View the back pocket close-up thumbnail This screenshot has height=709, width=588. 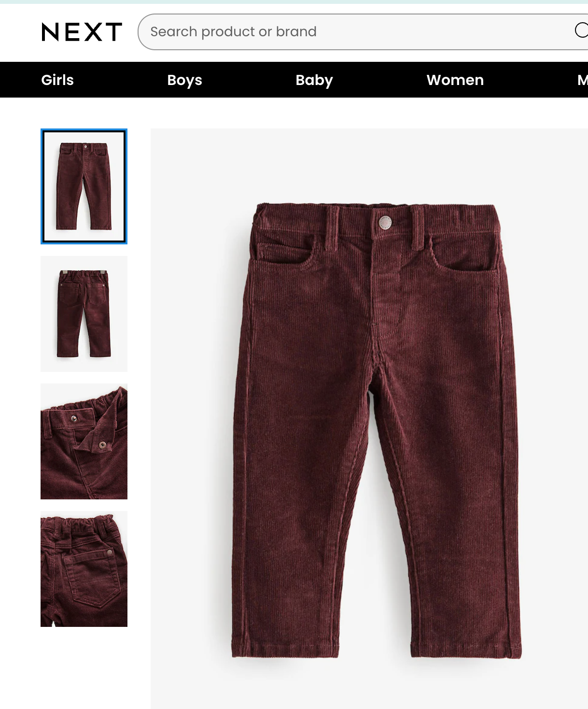pyautogui.click(x=84, y=569)
